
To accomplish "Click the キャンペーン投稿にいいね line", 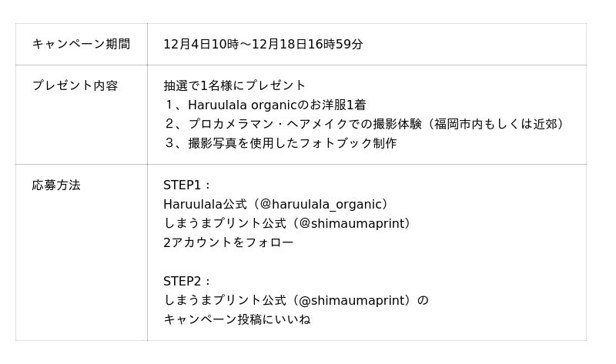I will 236,319.
